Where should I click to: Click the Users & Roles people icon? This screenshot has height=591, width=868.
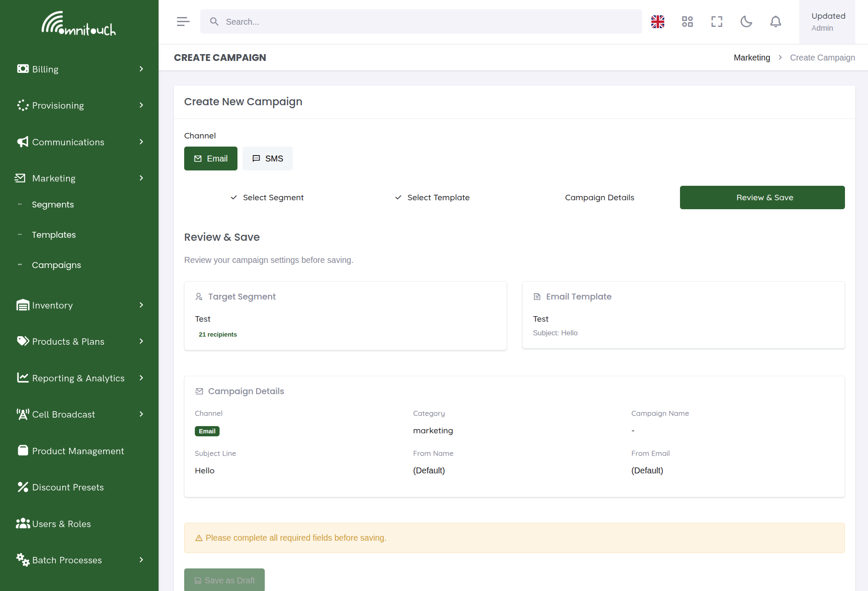(23, 523)
